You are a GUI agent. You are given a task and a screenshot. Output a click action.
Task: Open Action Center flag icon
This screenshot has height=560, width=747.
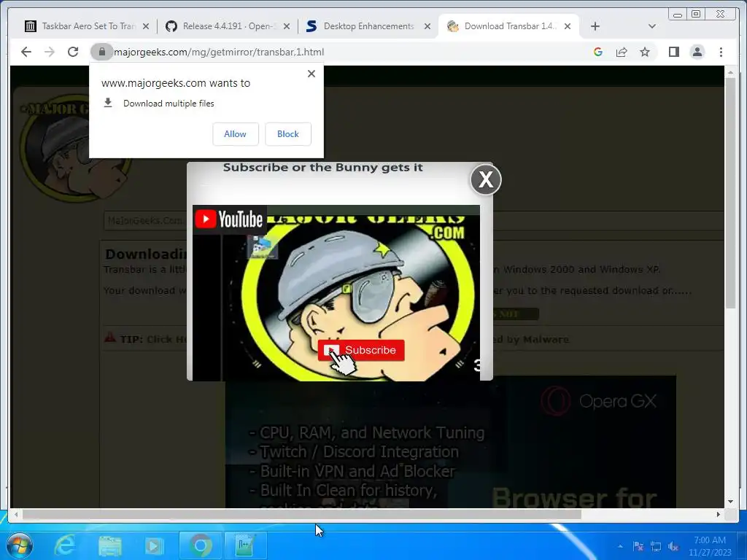[638, 547]
